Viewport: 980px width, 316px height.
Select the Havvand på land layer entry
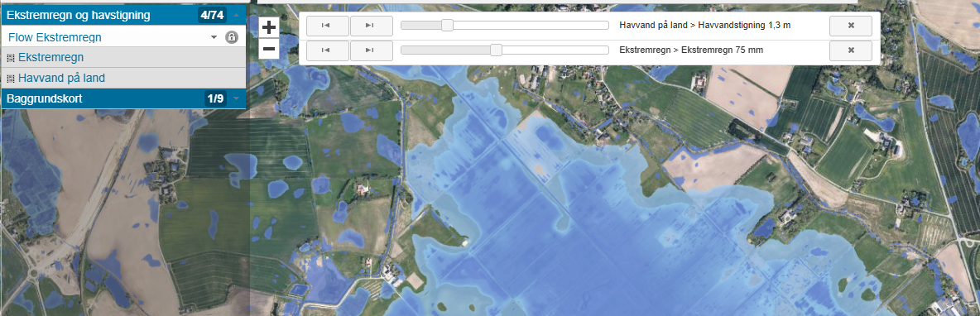tap(61, 78)
